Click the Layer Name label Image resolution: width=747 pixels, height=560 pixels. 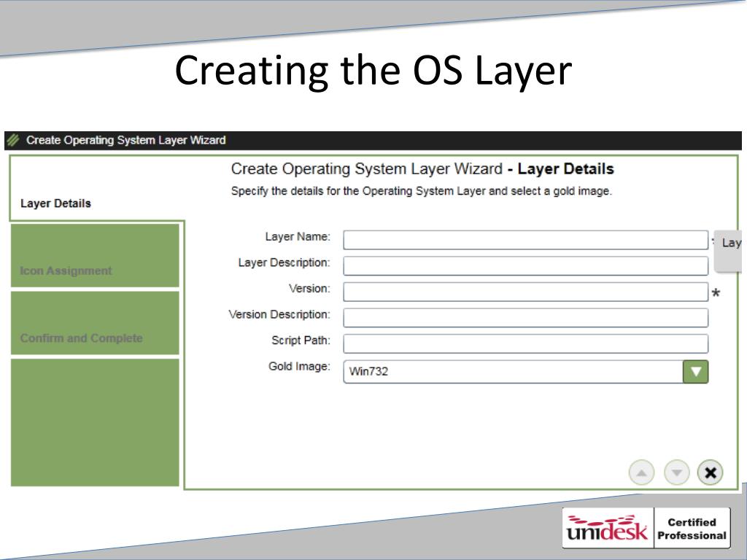298,237
